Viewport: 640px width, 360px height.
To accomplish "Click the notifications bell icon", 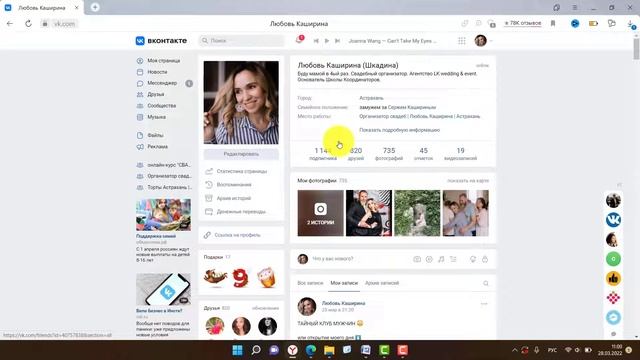I will coord(299,40).
